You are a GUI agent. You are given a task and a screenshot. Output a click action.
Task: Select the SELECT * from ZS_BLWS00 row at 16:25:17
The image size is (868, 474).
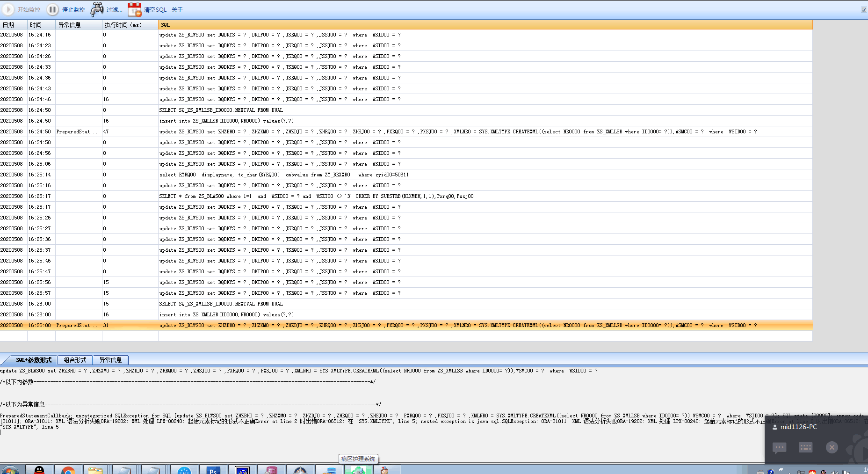click(x=406, y=196)
